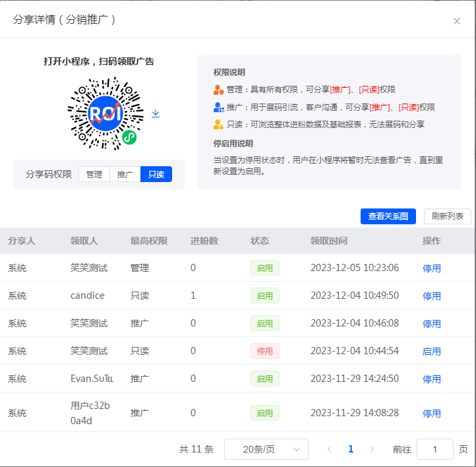This screenshot has width=476, height=467.
Task: Open the 20条/页 page size dropdown
Action: click(x=266, y=449)
